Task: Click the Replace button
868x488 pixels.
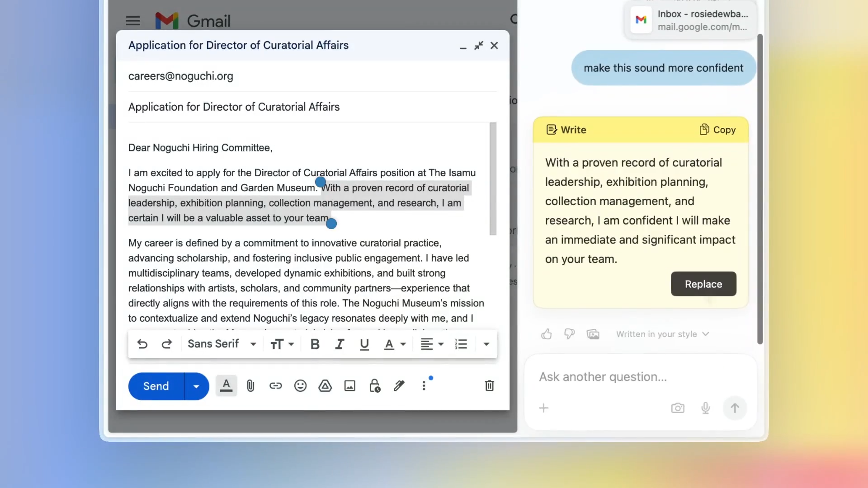Action: (x=703, y=284)
